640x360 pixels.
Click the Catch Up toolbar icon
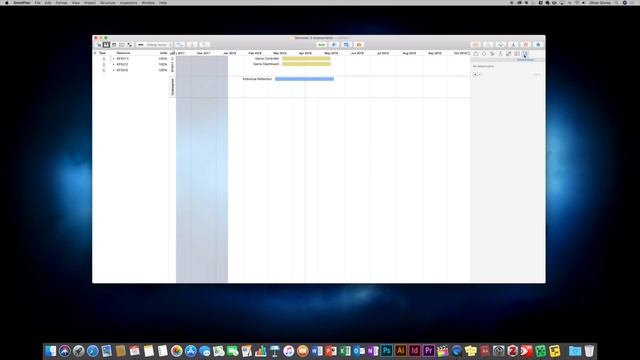coord(334,44)
